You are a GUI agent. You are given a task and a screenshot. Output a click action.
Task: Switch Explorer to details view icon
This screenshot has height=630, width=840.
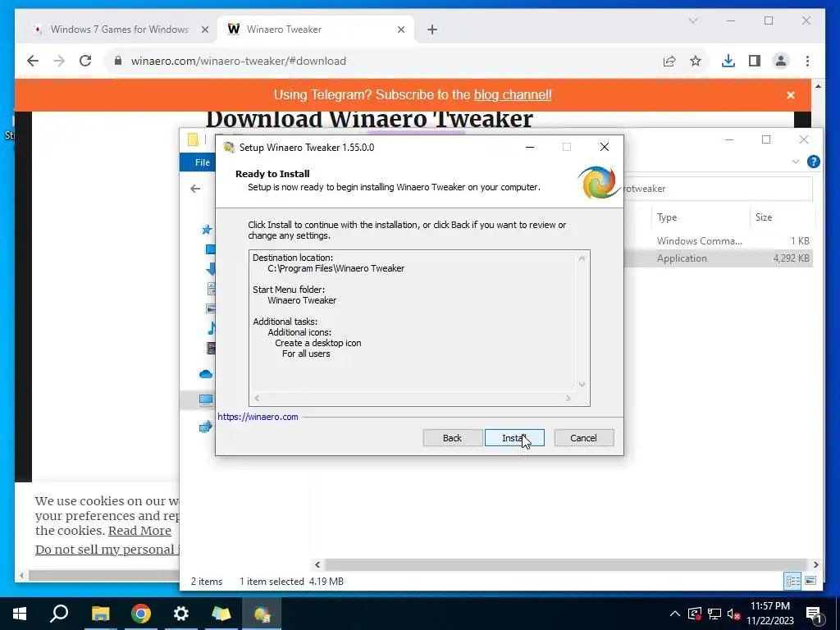tap(792, 581)
